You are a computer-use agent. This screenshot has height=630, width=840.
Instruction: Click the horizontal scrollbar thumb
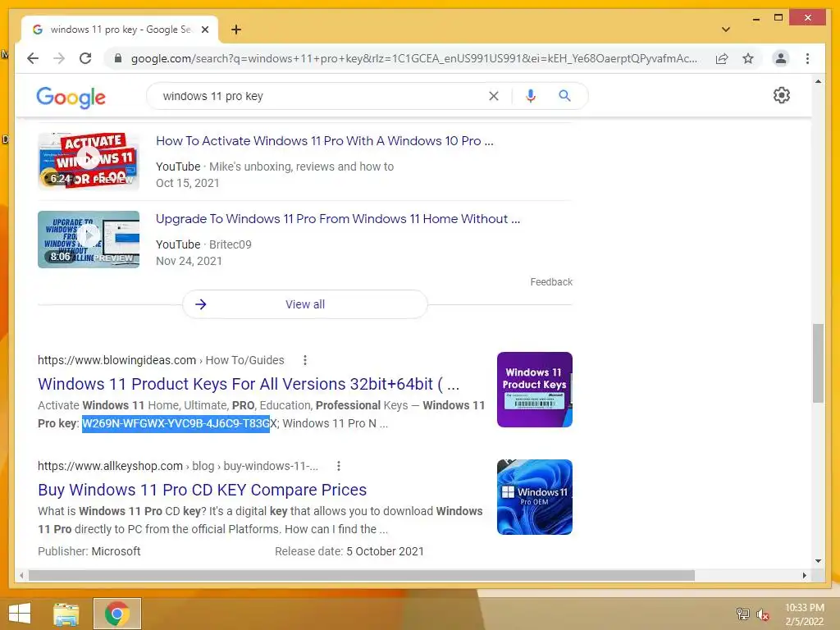coord(362,575)
